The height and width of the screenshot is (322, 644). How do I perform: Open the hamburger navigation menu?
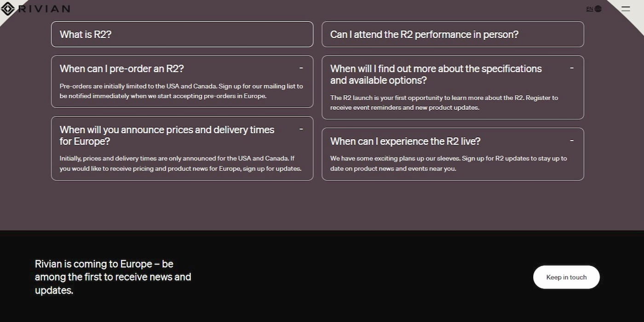pos(626,8)
